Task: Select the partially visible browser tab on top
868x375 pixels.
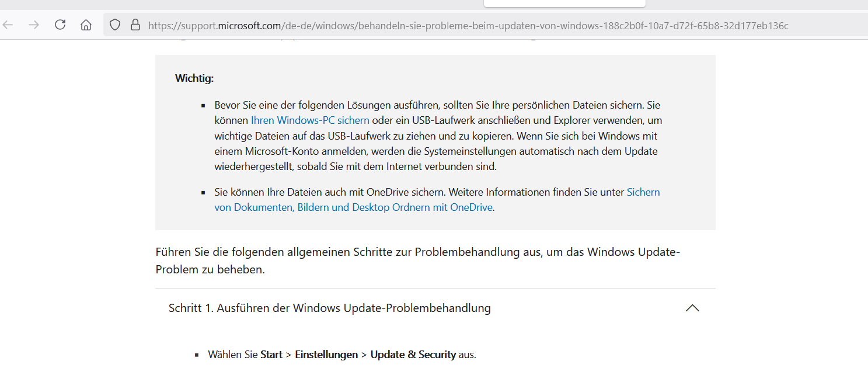Action: (x=564, y=4)
